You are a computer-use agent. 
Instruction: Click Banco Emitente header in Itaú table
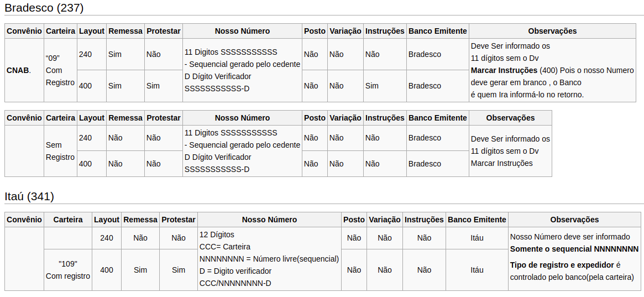click(x=477, y=220)
